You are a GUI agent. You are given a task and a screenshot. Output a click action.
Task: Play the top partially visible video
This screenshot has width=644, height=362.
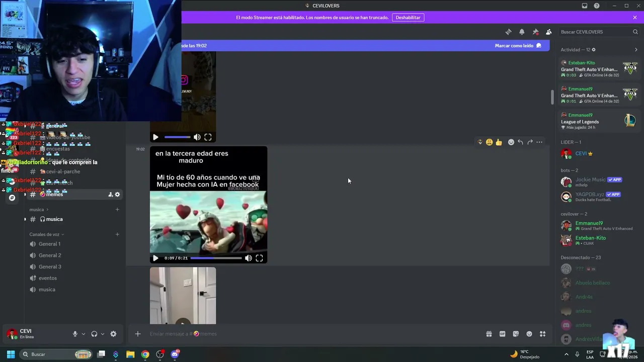(x=155, y=137)
